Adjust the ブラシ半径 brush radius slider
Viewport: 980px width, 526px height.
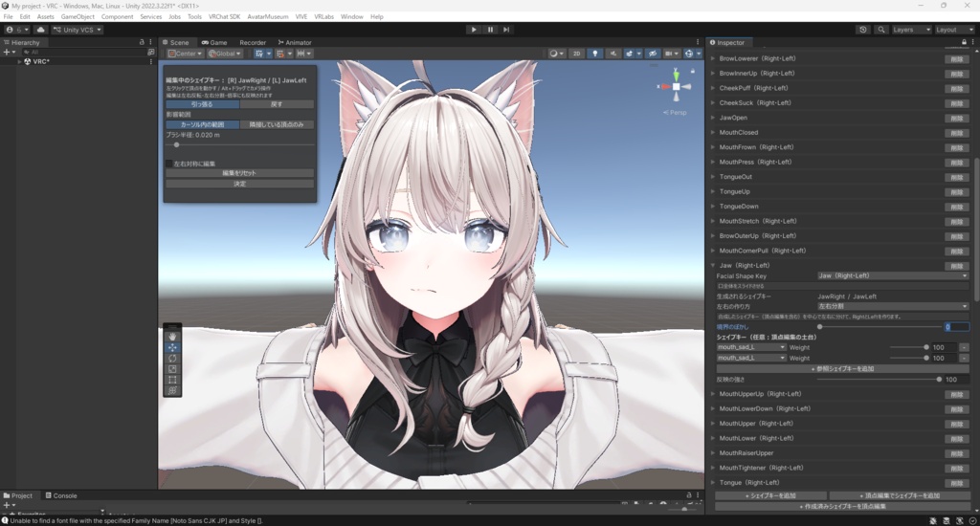tap(239, 145)
